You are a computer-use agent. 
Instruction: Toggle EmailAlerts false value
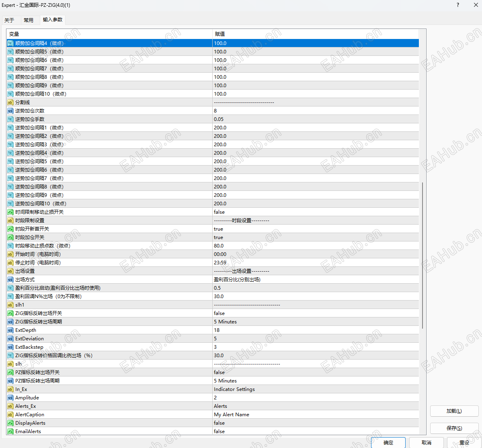point(316,432)
